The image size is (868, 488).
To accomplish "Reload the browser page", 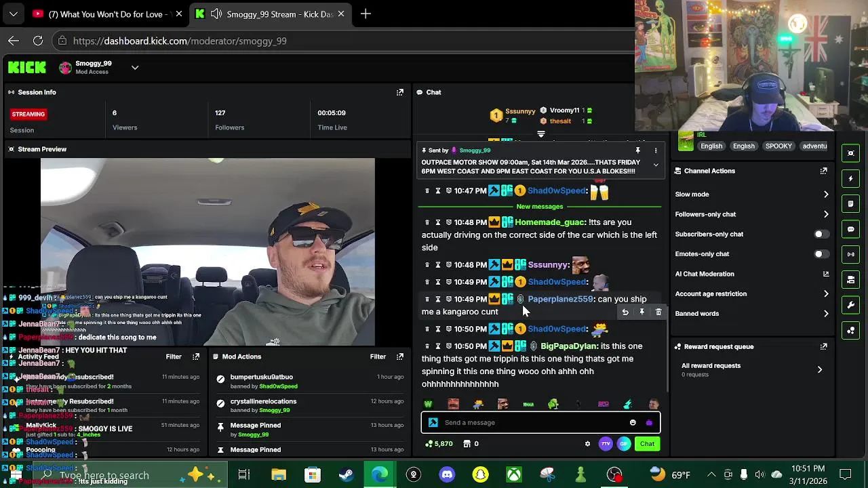I will pyautogui.click(x=38, y=41).
